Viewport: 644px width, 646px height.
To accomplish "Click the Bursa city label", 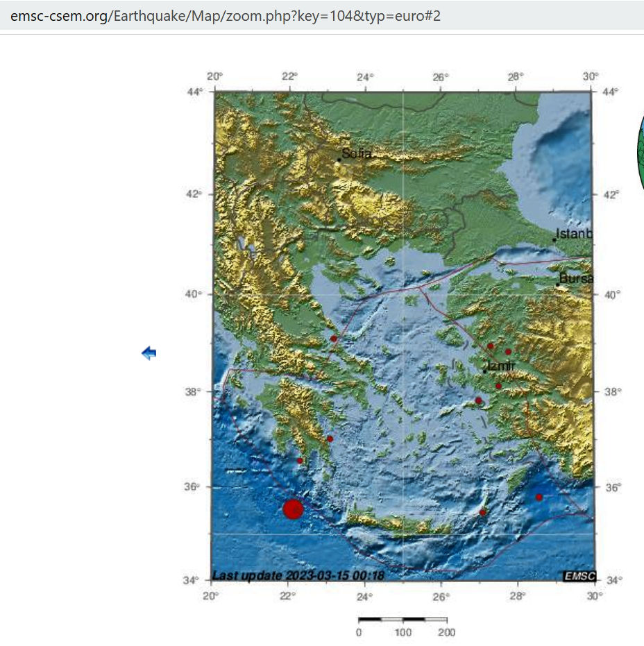I will pyautogui.click(x=576, y=278).
